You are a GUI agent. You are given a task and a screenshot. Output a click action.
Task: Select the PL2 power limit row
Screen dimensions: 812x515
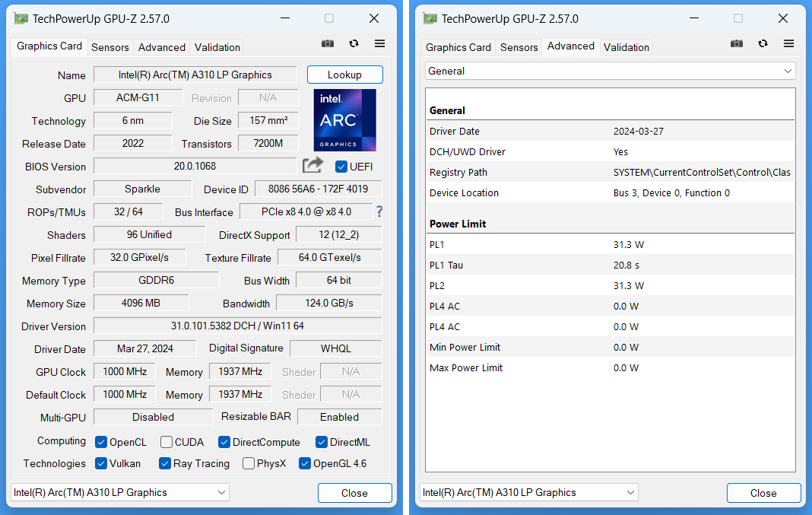click(610, 285)
